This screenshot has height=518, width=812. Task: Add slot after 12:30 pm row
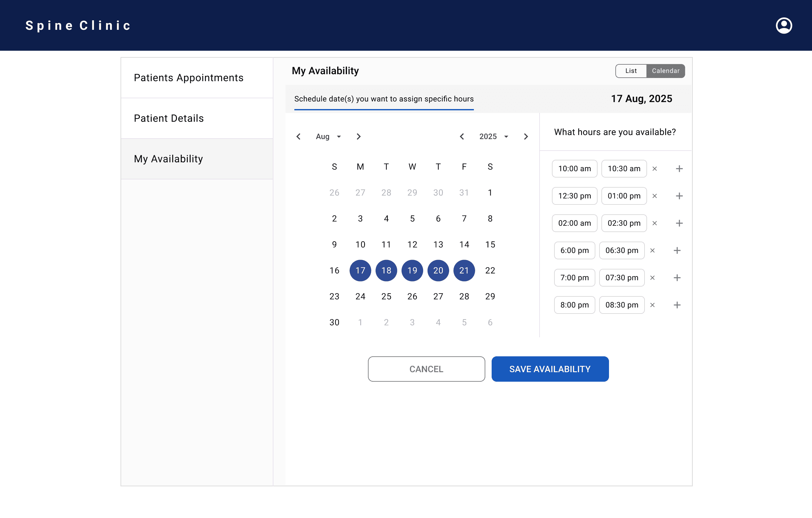coord(679,196)
